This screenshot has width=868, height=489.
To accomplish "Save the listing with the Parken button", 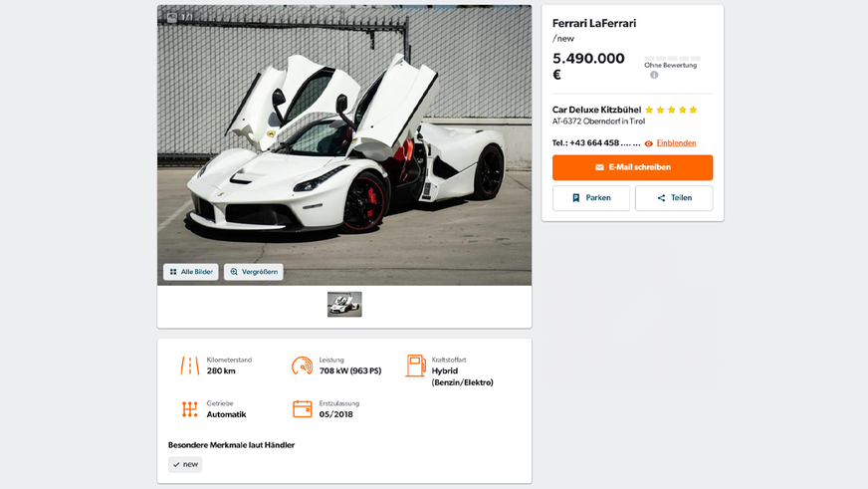I will [590, 198].
